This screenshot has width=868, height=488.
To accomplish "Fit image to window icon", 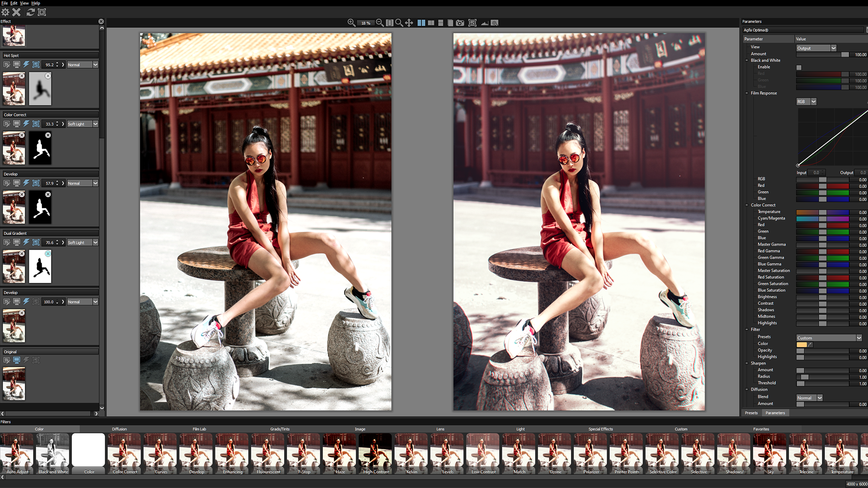I will coord(389,23).
